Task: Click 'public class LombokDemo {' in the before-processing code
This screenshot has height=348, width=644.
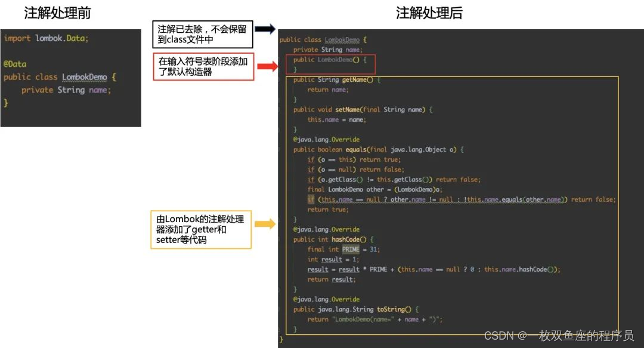Action: coord(60,77)
